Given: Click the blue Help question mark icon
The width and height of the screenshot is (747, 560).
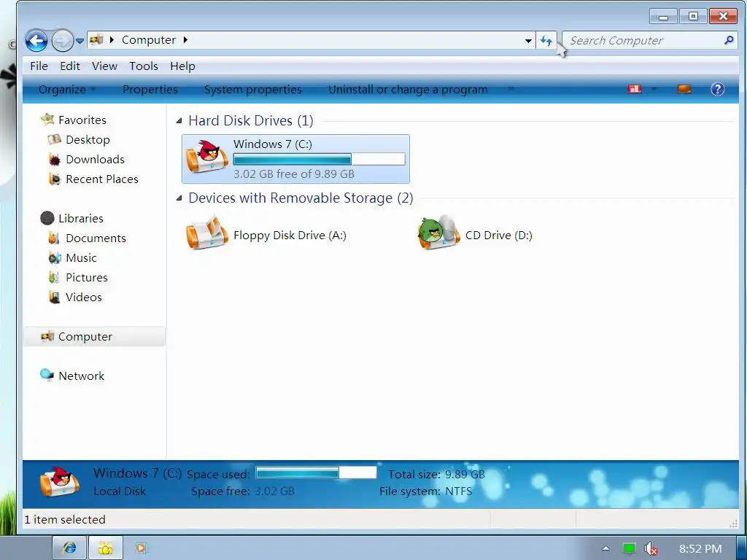Looking at the screenshot, I should (x=718, y=89).
